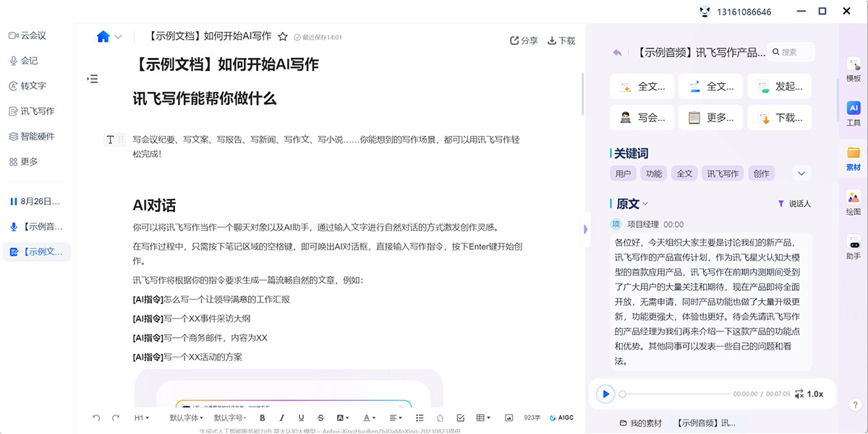Toggle italic text formatting
Viewport: 868px width, 434px height.
click(281, 418)
